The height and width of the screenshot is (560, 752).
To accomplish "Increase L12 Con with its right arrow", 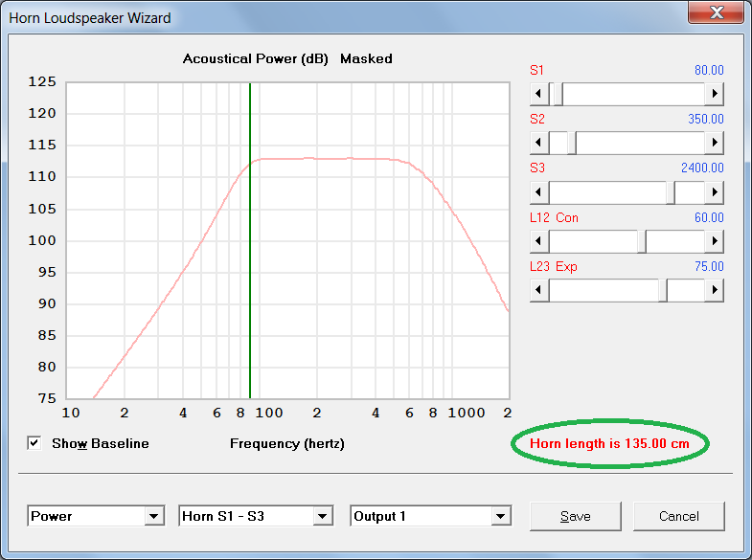I will [714, 241].
